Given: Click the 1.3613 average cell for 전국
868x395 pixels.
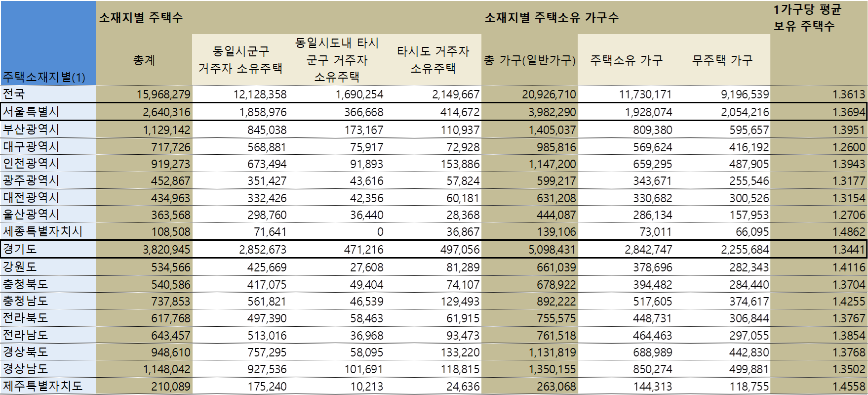Looking at the screenshot, I should click(x=819, y=94).
